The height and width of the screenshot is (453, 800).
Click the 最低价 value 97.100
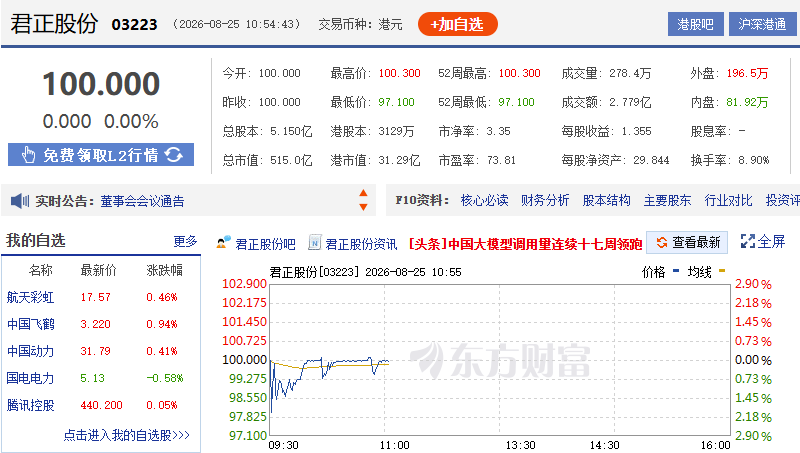click(396, 102)
